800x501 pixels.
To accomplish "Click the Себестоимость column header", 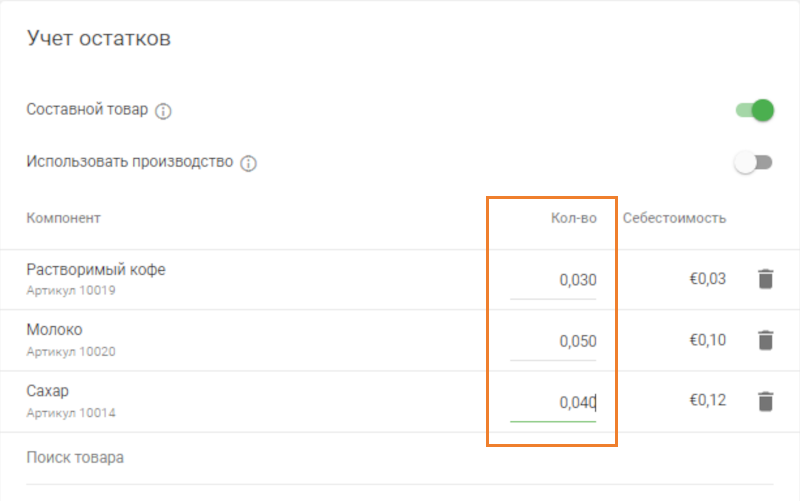I will (674, 218).
